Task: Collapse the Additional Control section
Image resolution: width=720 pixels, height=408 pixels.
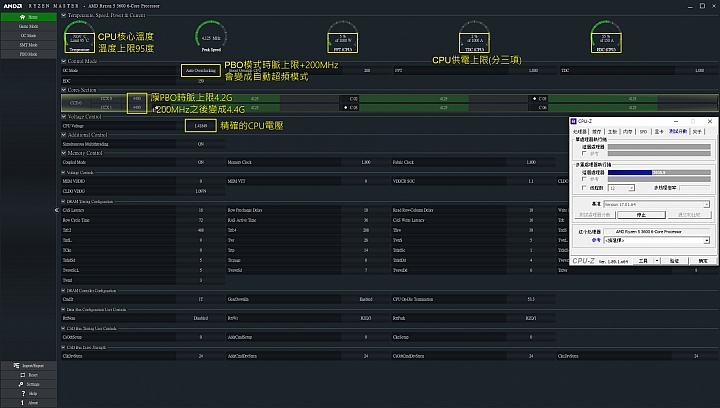Action: (64, 135)
